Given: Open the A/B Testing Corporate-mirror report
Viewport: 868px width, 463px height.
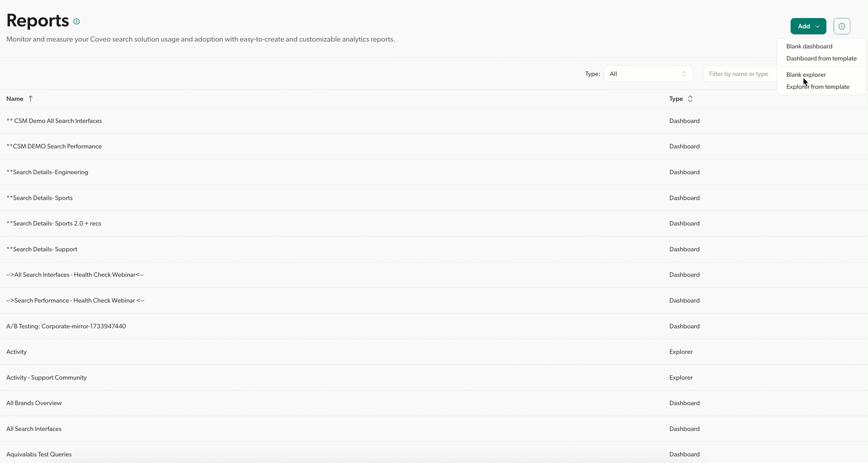Looking at the screenshot, I should tap(66, 326).
